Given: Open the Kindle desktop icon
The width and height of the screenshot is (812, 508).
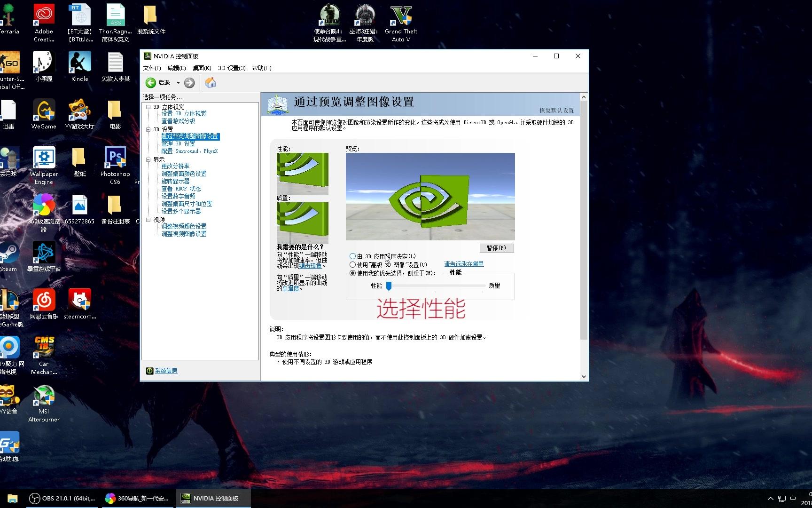Looking at the screenshot, I should tap(79, 67).
